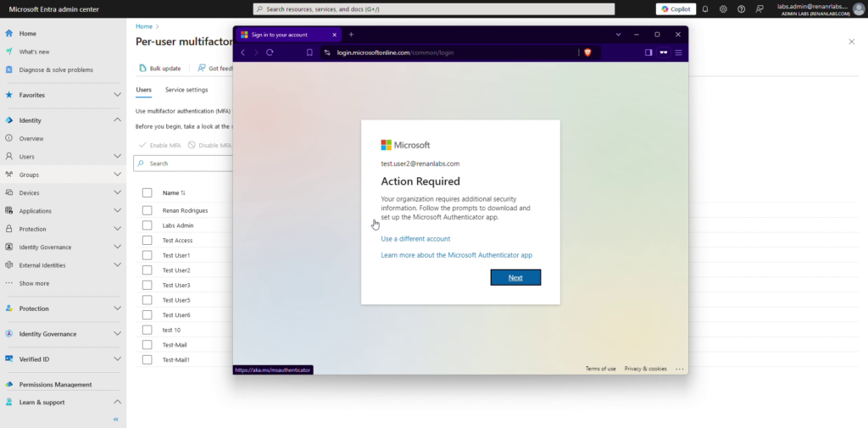
Task: Select the Test User5 checkbox
Action: pyautogui.click(x=147, y=300)
